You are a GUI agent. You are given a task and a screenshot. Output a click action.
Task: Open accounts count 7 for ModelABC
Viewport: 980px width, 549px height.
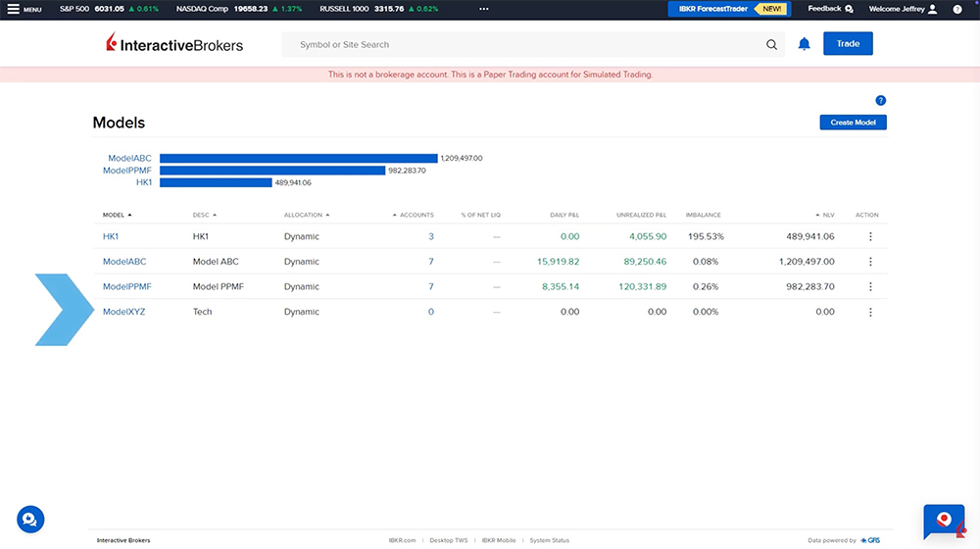point(430,262)
